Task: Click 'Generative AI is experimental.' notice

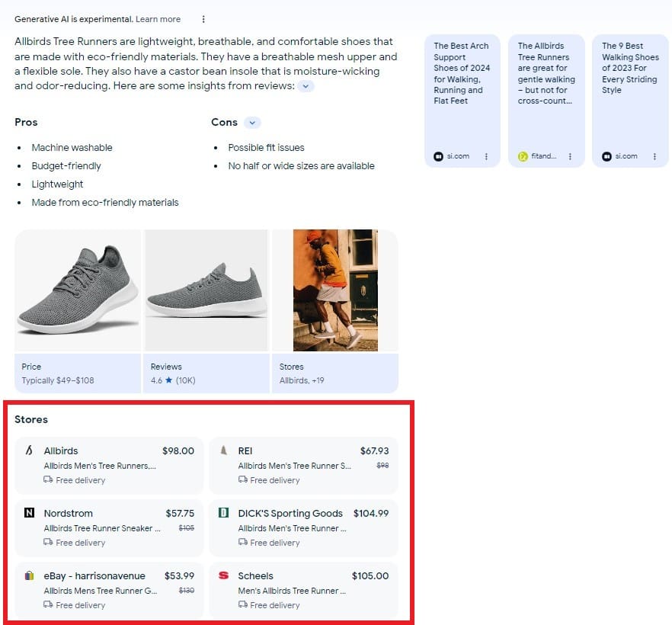Action: pyautogui.click(x=74, y=19)
